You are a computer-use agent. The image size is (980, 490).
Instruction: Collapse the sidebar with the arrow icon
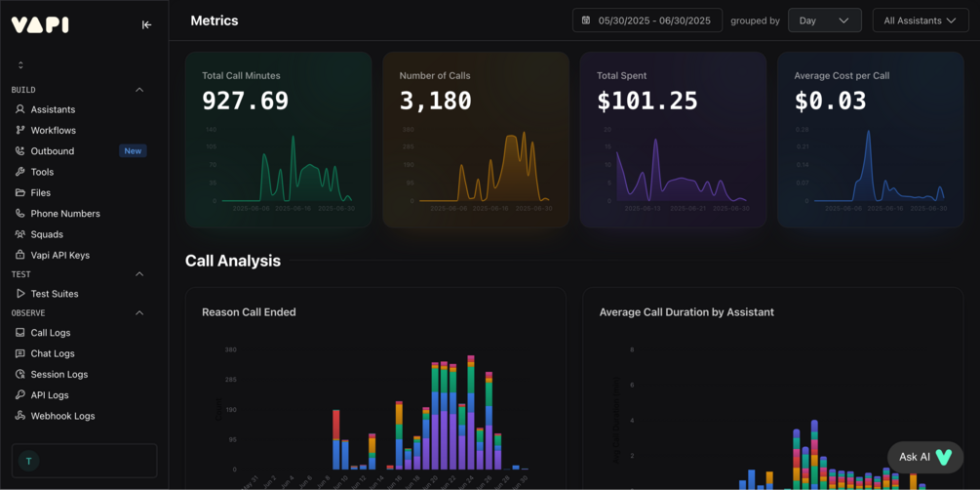pyautogui.click(x=147, y=25)
